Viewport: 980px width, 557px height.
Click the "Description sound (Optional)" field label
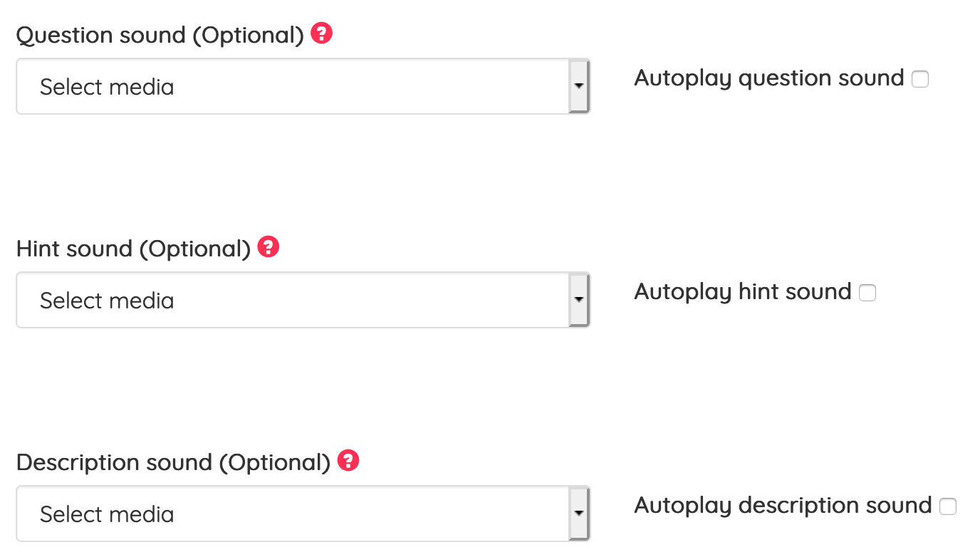click(173, 462)
